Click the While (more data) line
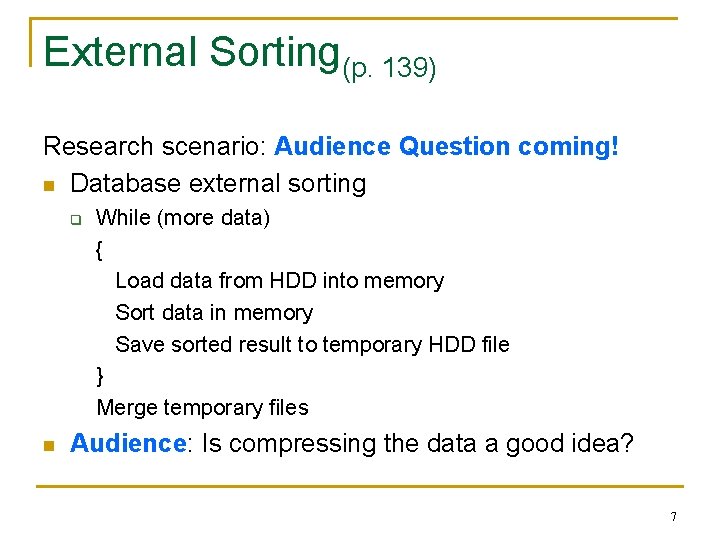 coord(183,218)
